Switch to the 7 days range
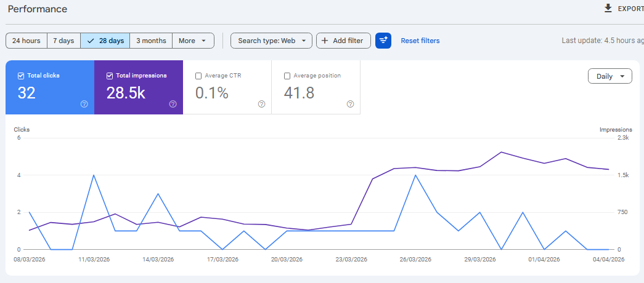Screen dimensions: 644x283 pyautogui.click(x=63, y=41)
